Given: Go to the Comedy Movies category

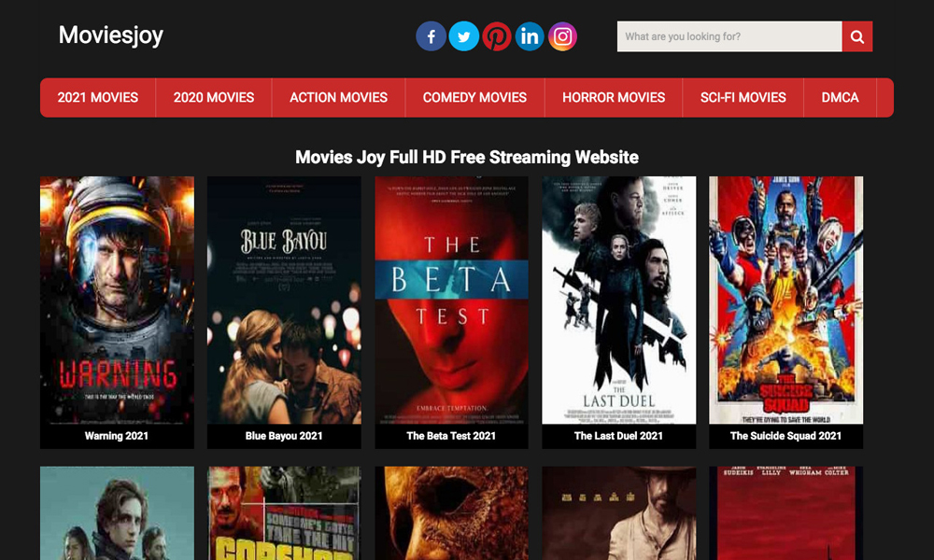Looking at the screenshot, I should coord(474,97).
